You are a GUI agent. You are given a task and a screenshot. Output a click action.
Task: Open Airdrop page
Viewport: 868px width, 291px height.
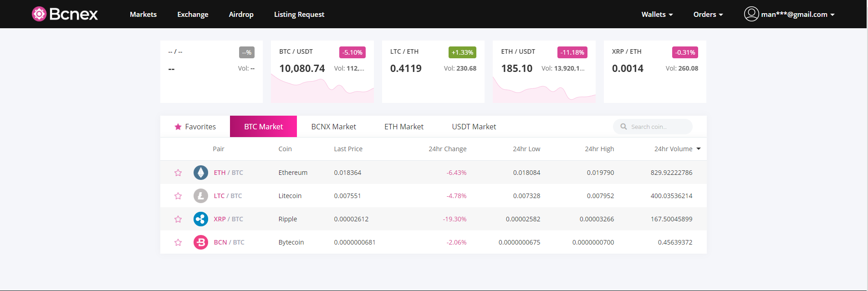(x=241, y=15)
